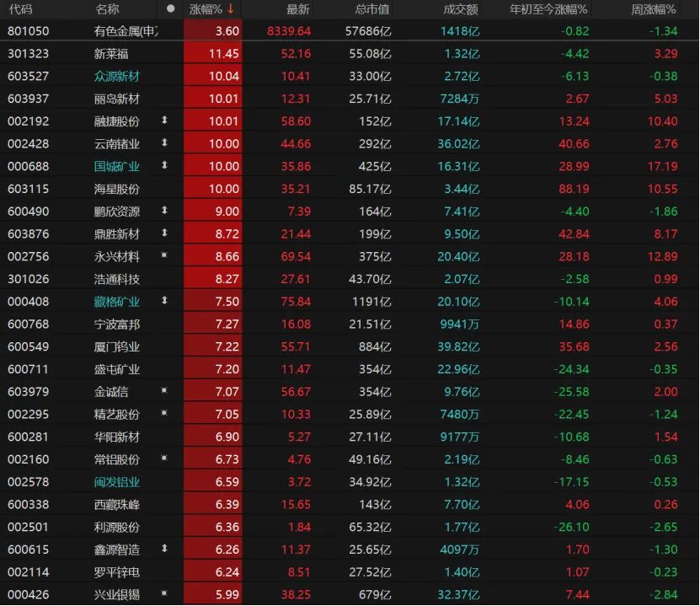Click the marker icon beside 鑫源智造
700x606 pixels.
click(164, 549)
